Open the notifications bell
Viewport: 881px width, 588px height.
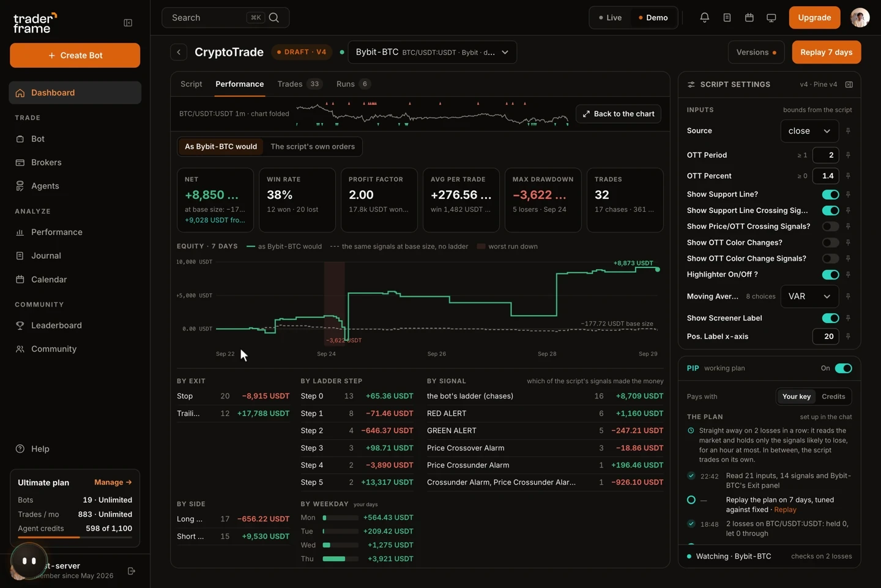click(x=704, y=18)
